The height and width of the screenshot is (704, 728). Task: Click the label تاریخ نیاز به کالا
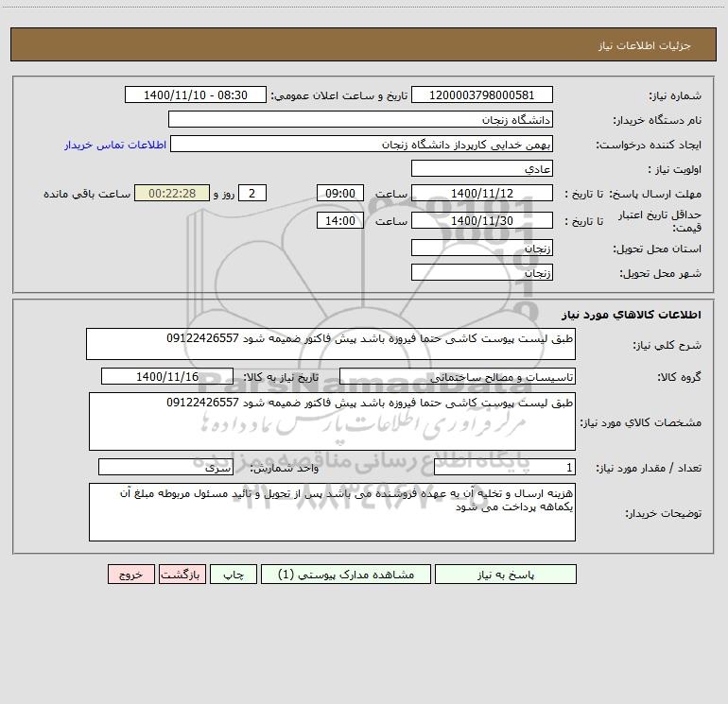[x=281, y=377]
